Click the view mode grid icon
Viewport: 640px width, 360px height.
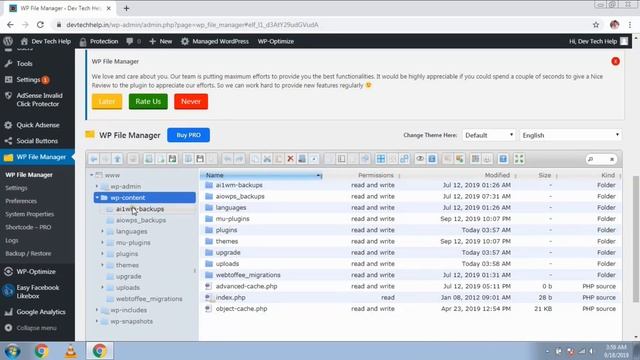(476, 159)
